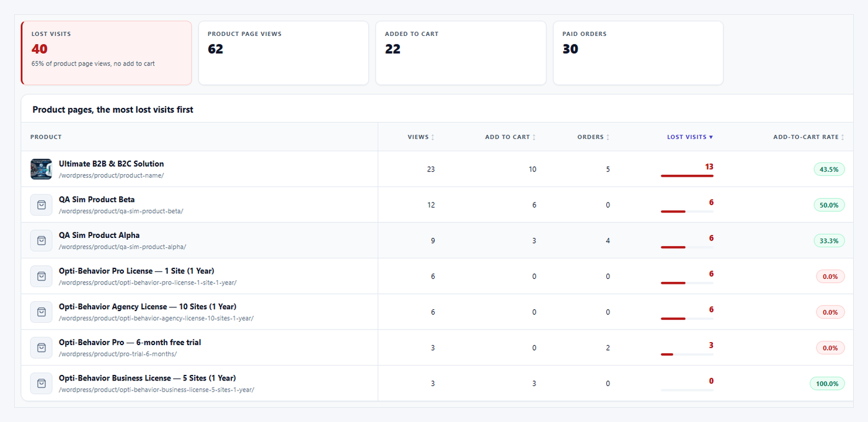This screenshot has height=422, width=868.
Task: Select the Product Page Views summary card
Action: 283,53
